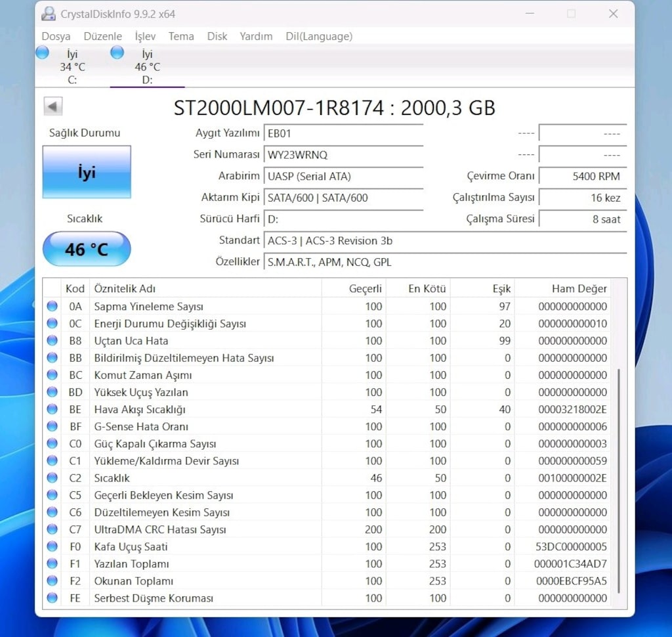
Task: Select raw value 0000EBCF95A5
Action: click(572, 581)
